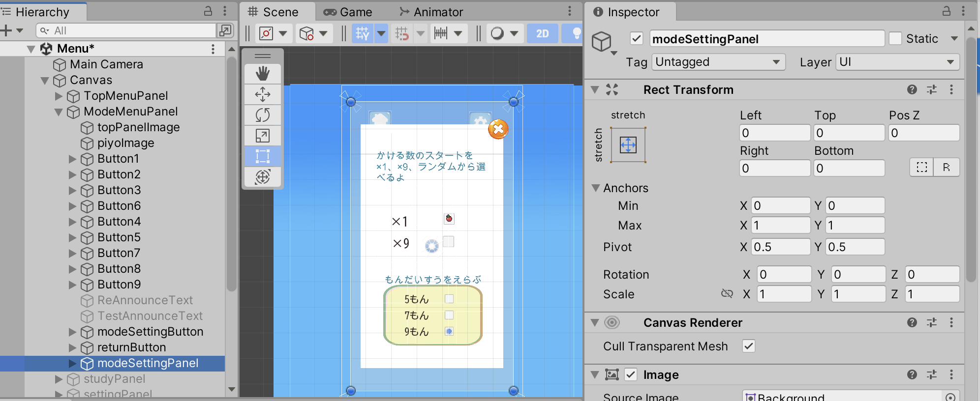Select the Rect tool

263,156
